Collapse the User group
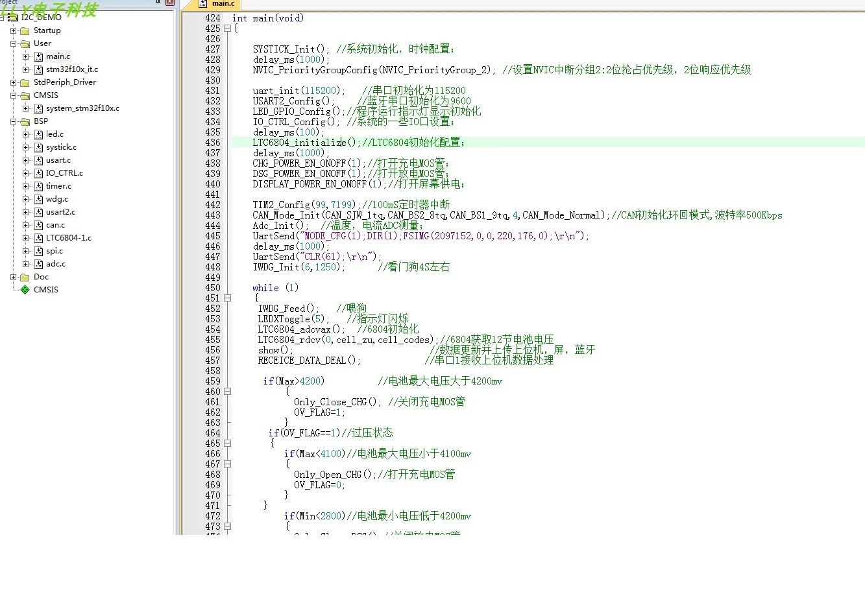 coord(13,43)
